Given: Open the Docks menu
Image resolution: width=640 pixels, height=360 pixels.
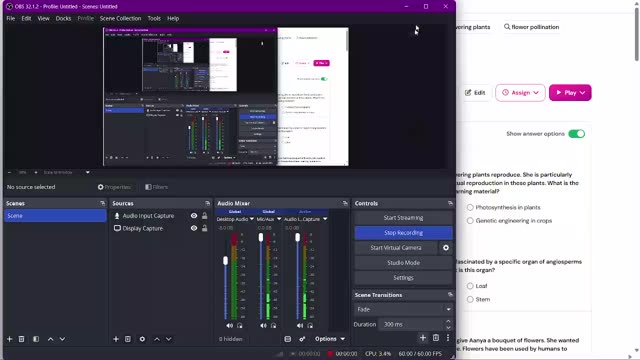Looking at the screenshot, I should click(63, 18).
